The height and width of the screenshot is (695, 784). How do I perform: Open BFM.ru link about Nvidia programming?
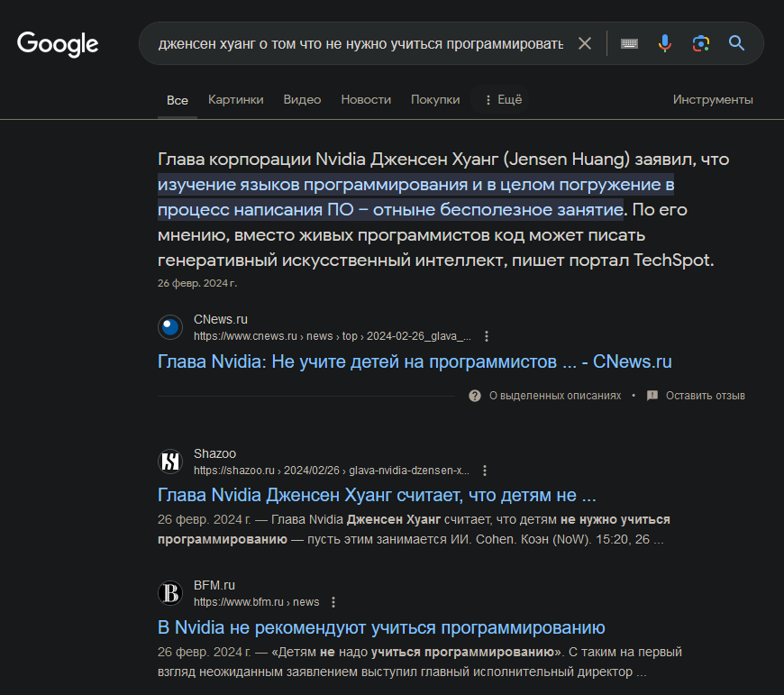(x=381, y=627)
